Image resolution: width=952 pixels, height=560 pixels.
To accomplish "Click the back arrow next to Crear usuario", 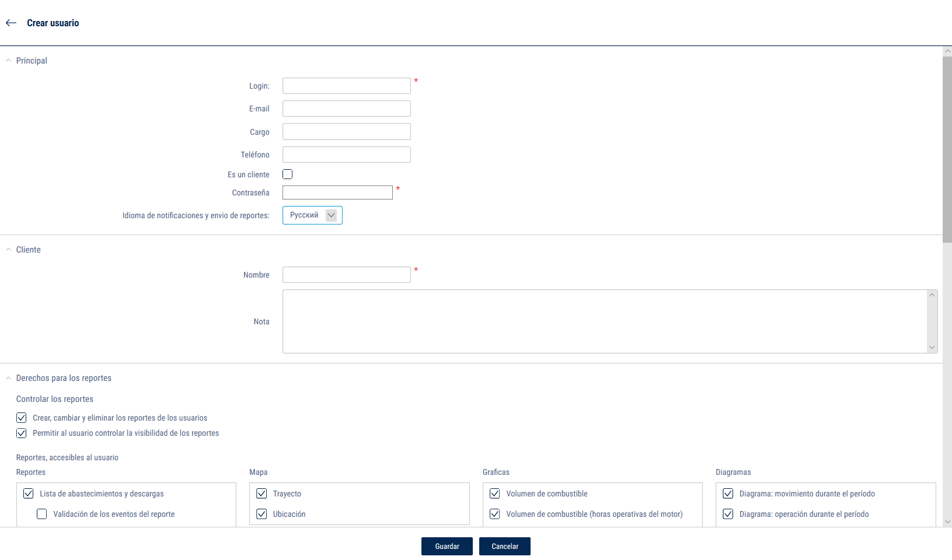I will [11, 23].
